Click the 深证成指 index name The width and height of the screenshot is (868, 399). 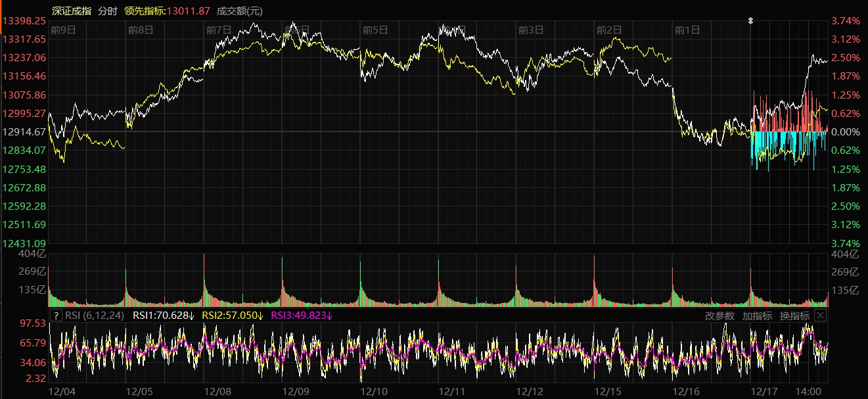tap(72, 11)
